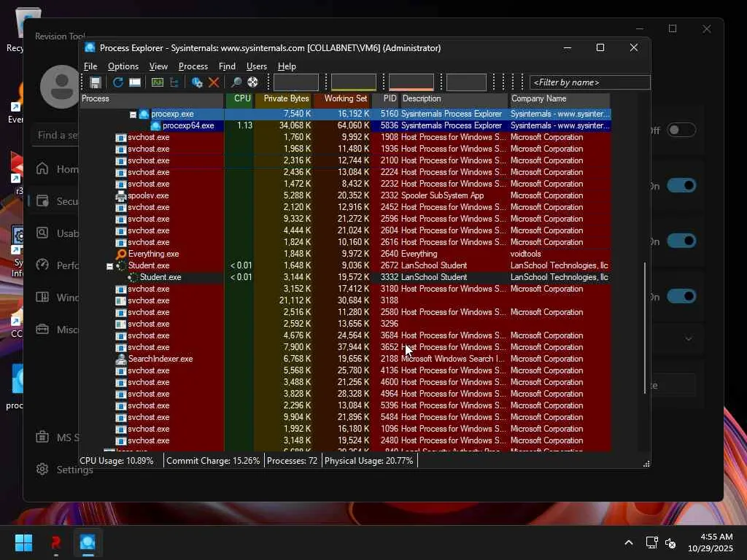Click the red X kill process icon
The image size is (747, 560).
point(214,82)
